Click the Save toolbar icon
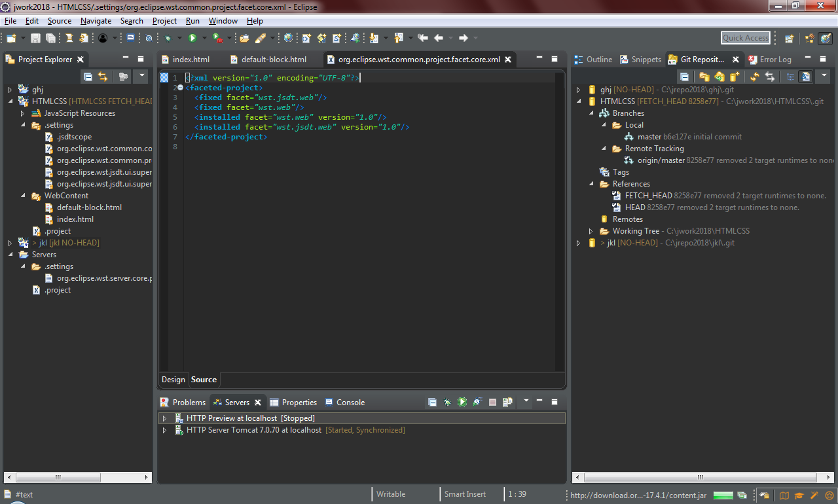This screenshot has height=504, width=838. click(35, 39)
